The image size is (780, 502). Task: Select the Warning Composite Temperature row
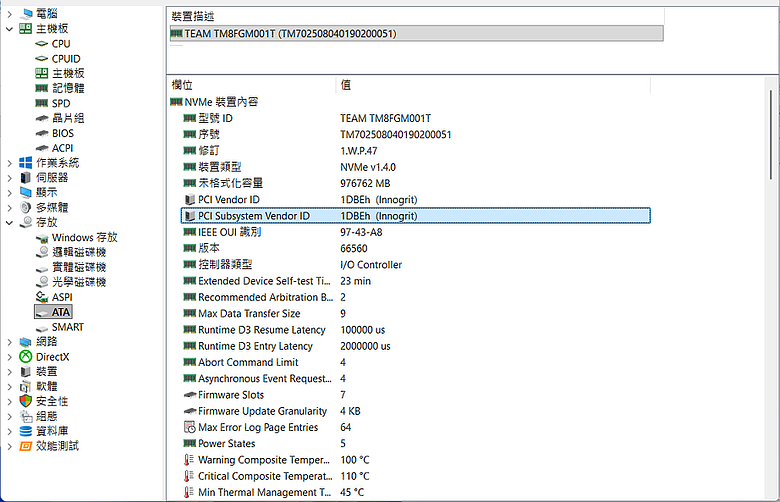416,460
